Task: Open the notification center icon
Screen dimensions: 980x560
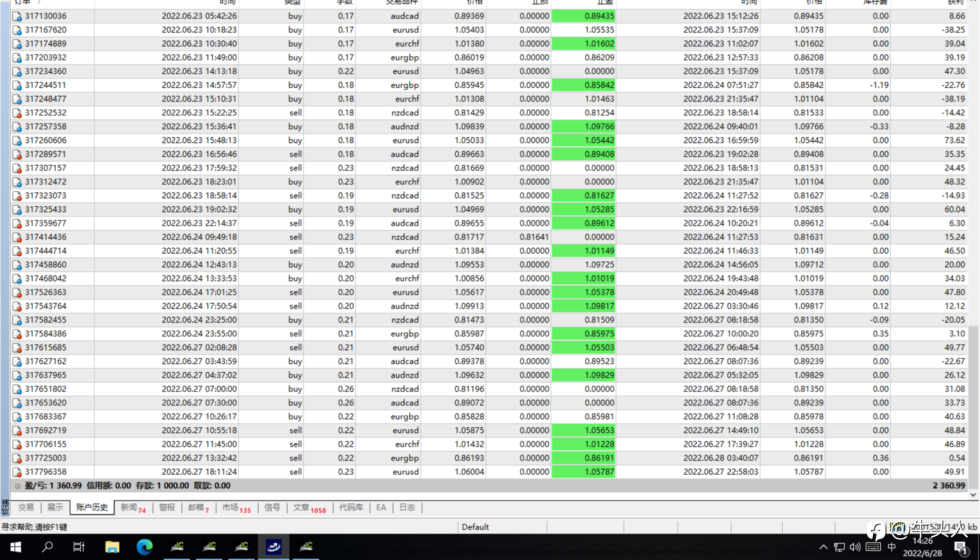Action: 960,548
